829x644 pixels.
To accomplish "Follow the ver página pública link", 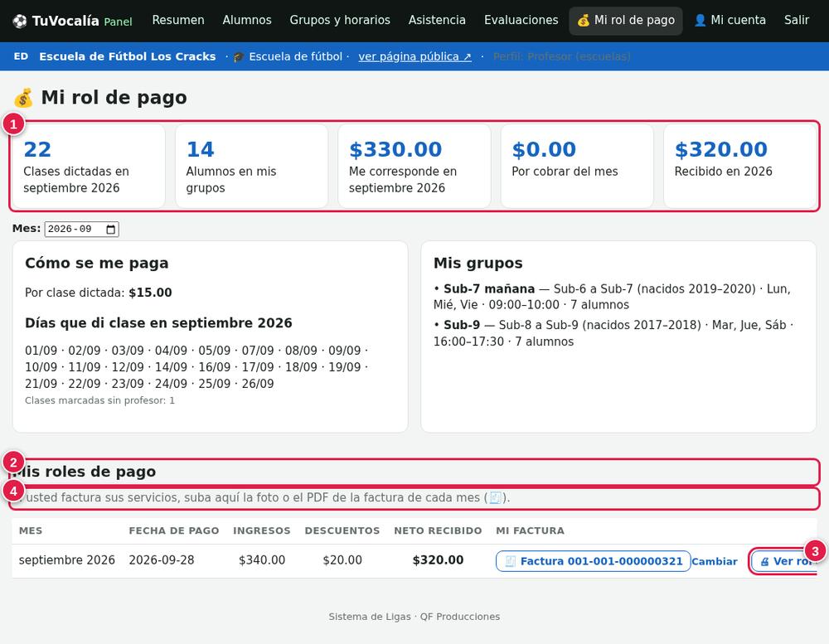I will [414, 56].
